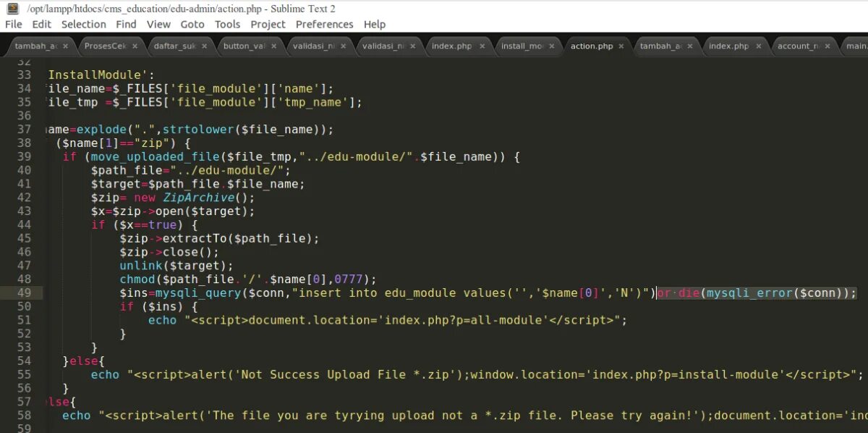The height and width of the screenshot is (433, 868).
Task: Close the account_n tab
Action: tap(828, 46)
